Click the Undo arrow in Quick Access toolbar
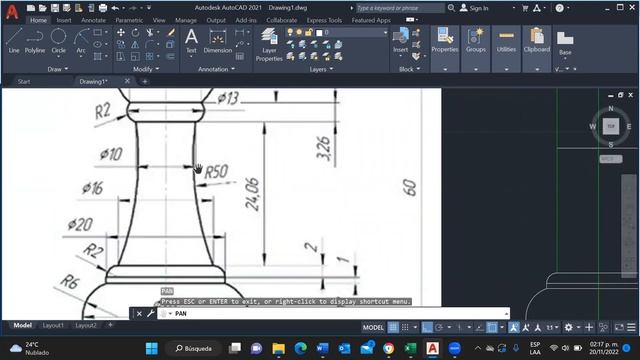The height and width of the screenshot is (360, 640). (115, 8)
